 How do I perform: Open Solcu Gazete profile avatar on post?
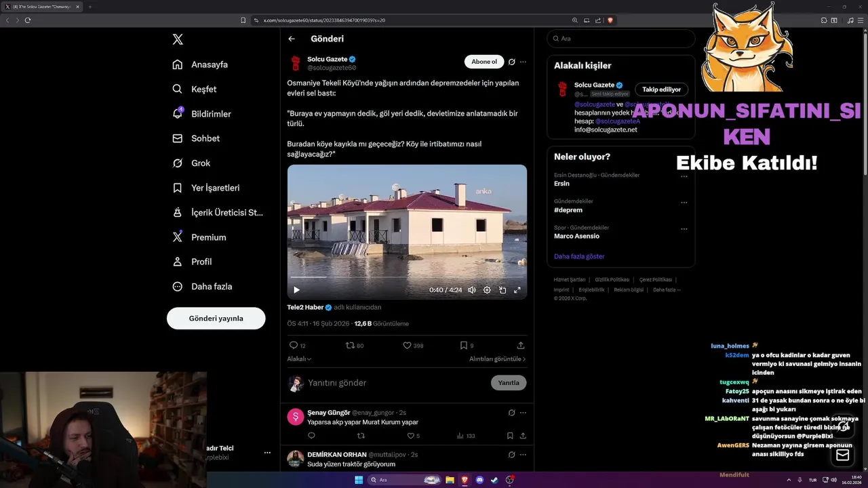click(x=295, y=63)
